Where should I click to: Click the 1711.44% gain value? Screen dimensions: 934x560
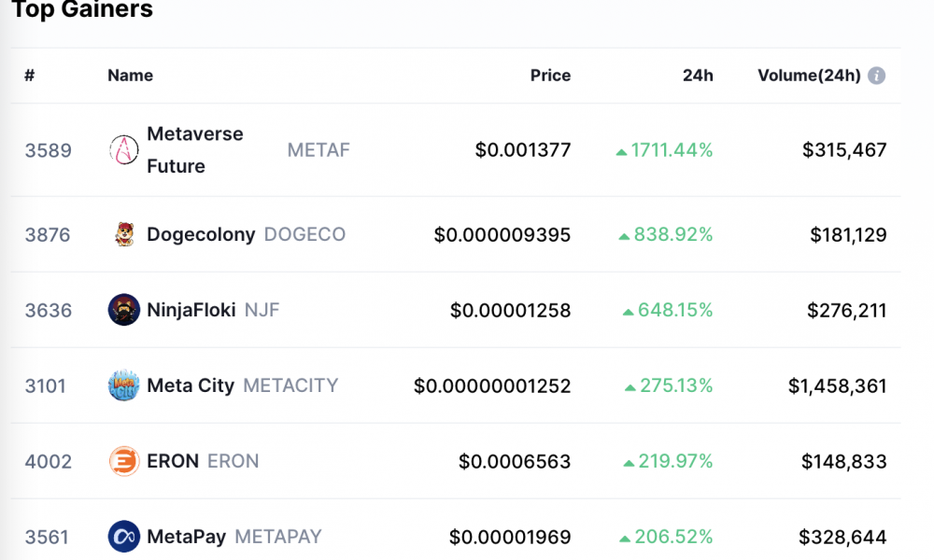672,150
